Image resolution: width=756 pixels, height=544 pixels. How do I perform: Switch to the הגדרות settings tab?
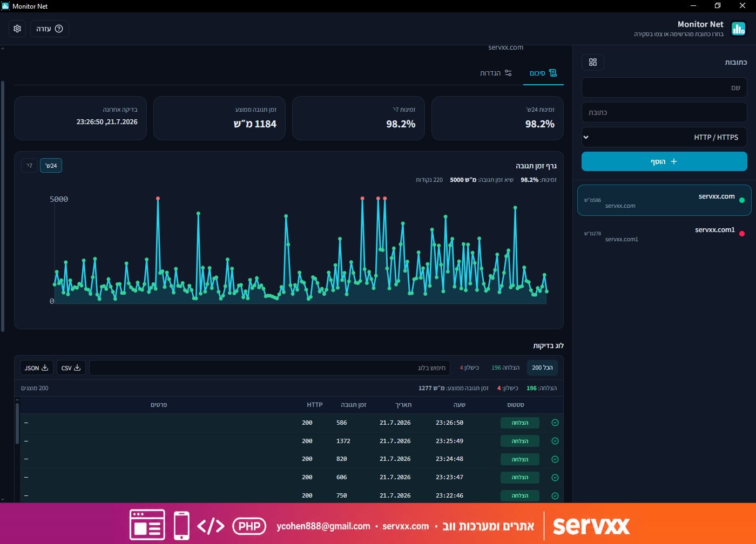[496, 73]
